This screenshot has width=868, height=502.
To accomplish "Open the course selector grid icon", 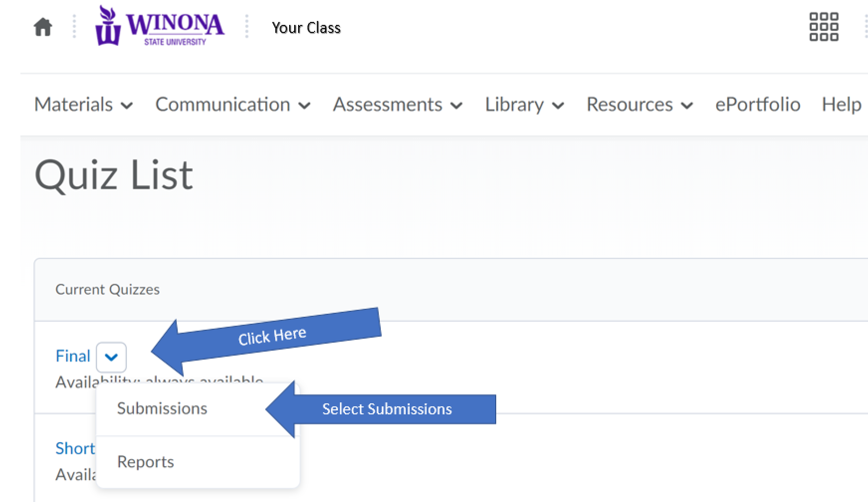I will click(824, 27).
